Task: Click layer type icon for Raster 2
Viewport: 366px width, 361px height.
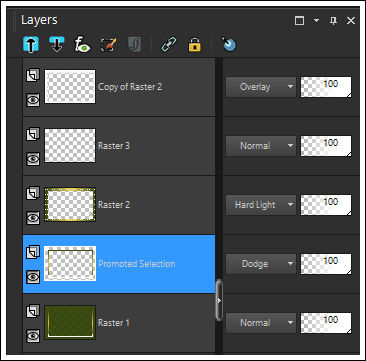Action: [x=33, y=193]
